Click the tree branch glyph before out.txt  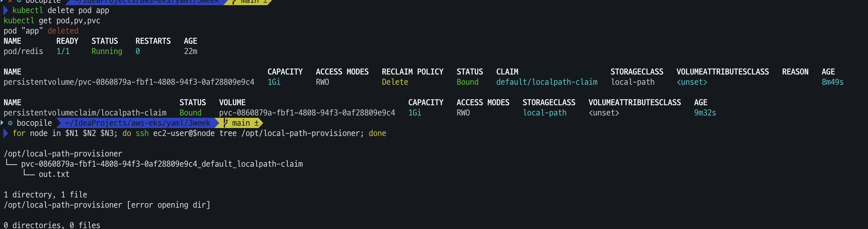[x=29, y=173]
